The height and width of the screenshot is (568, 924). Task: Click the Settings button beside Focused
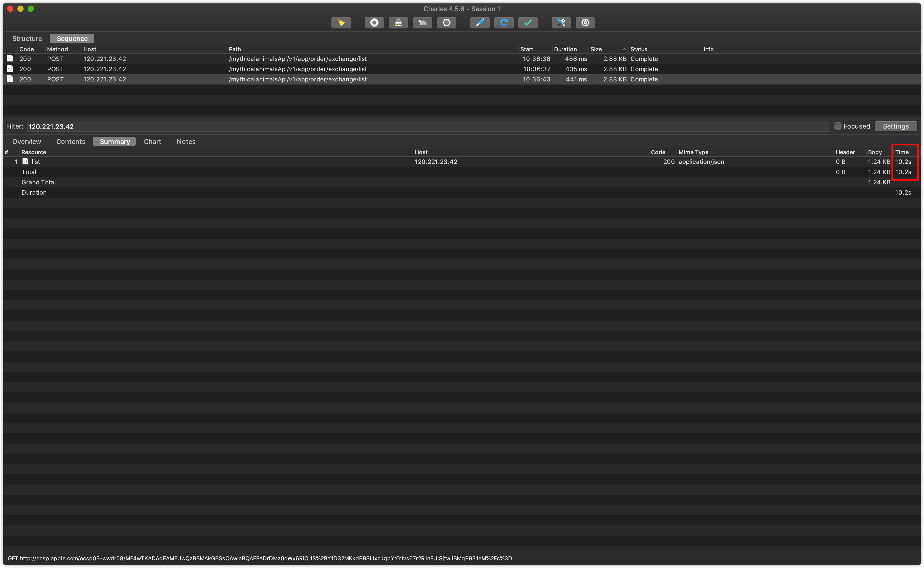pos(896,126)
